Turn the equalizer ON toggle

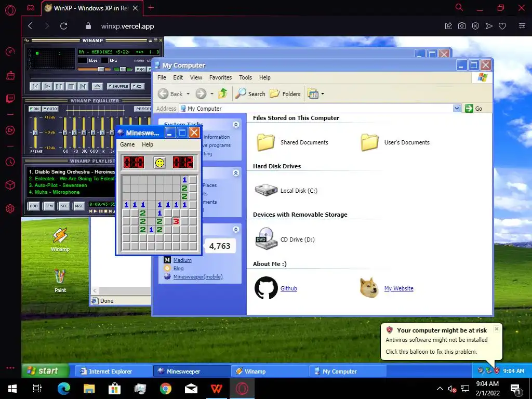[x=34, y=109]
